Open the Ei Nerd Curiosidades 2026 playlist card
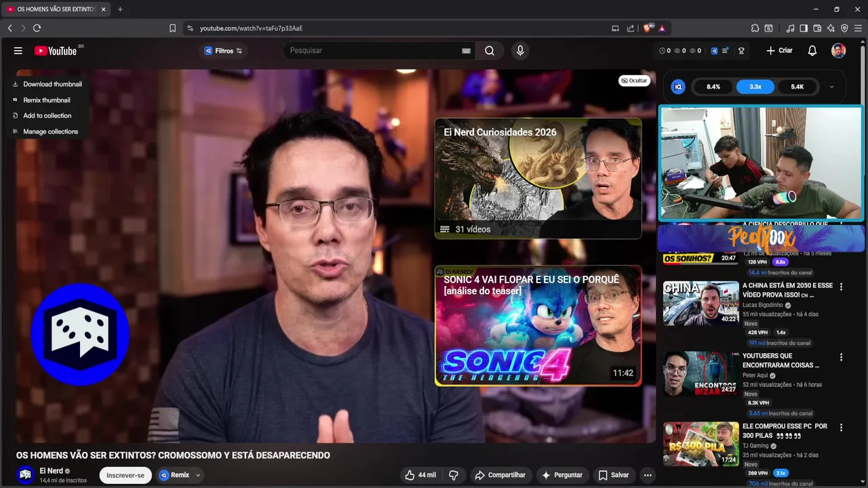Screen dimensions: 868x488 pos(538,178)
